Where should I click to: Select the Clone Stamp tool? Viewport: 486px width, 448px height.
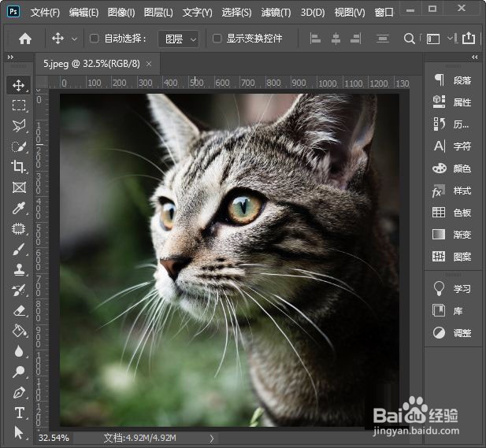coord(19,269)
